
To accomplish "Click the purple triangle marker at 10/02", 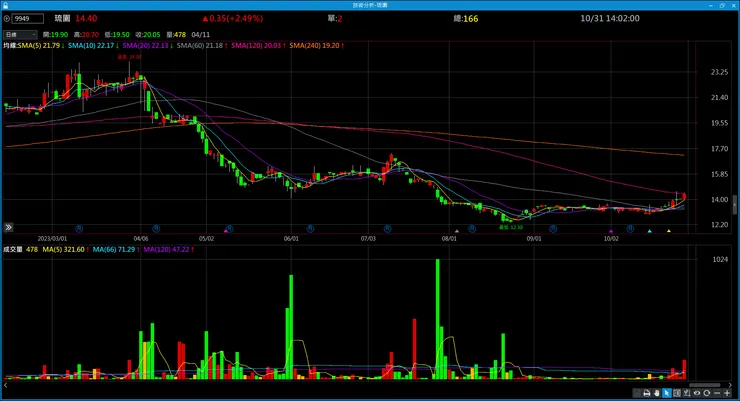I will coord(611,231).
